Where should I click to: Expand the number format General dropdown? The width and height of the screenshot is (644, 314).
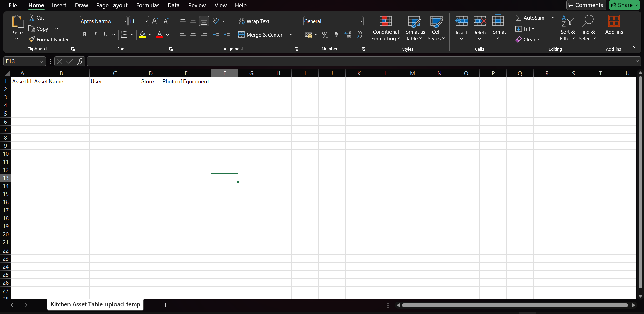[361, 21]
